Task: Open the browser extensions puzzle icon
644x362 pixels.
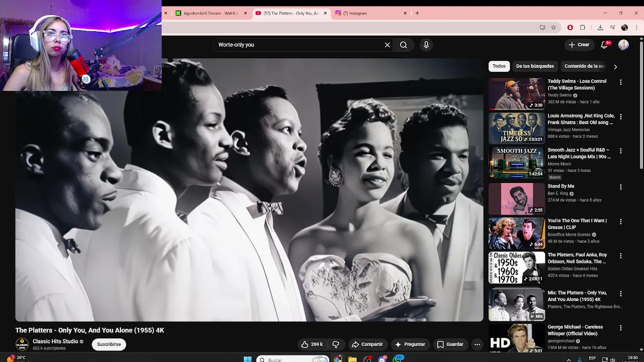Action: coord(583,28)
